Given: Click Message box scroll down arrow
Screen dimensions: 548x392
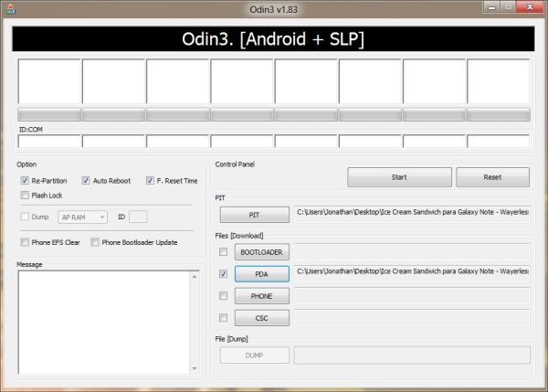Looking at the screenshot, I should coord(195,368).
